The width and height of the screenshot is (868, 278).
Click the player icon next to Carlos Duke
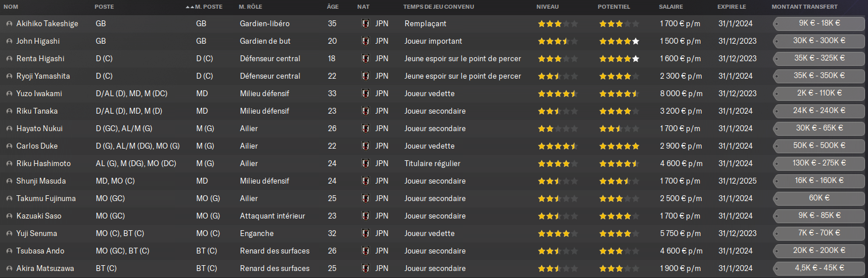9,146
